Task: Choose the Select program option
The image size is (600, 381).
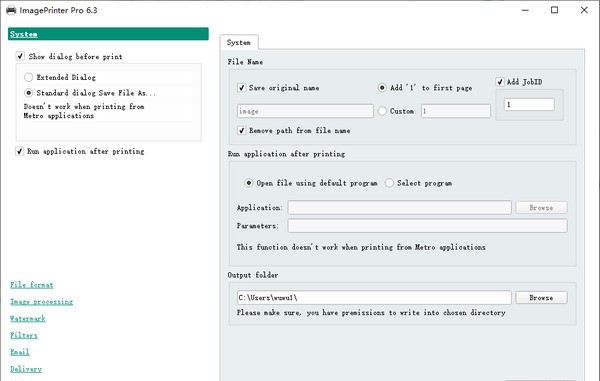Action: point(389,183)
